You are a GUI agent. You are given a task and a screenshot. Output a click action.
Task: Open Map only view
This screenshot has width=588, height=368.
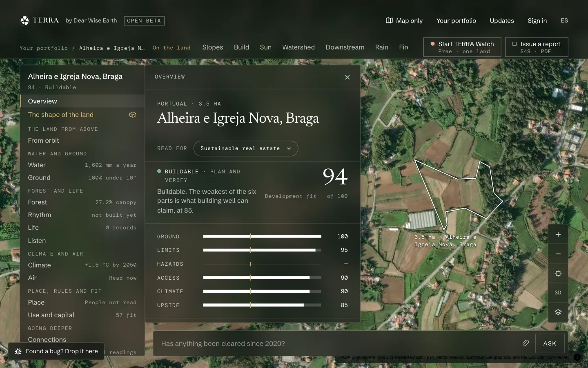pyautogui.click(x=404, y=20)
